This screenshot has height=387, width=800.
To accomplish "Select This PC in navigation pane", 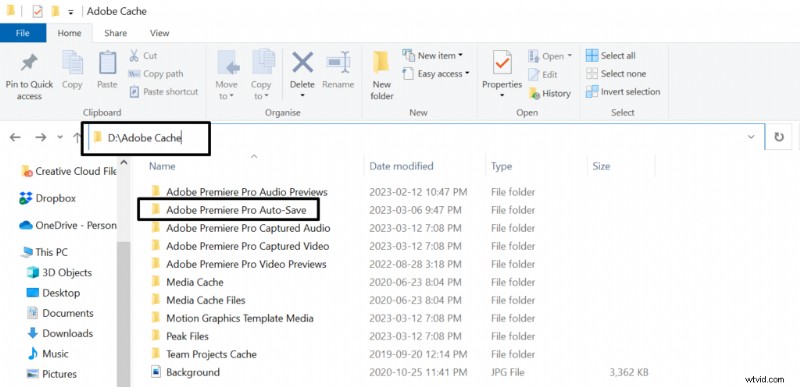I will tap(44, 252).
